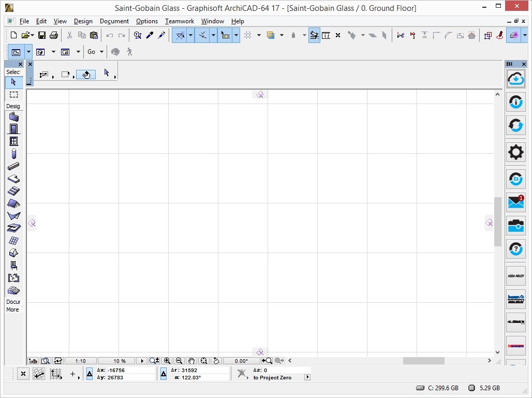
Task: Toggle relative polar coordinates button
Action: point(163,374)
